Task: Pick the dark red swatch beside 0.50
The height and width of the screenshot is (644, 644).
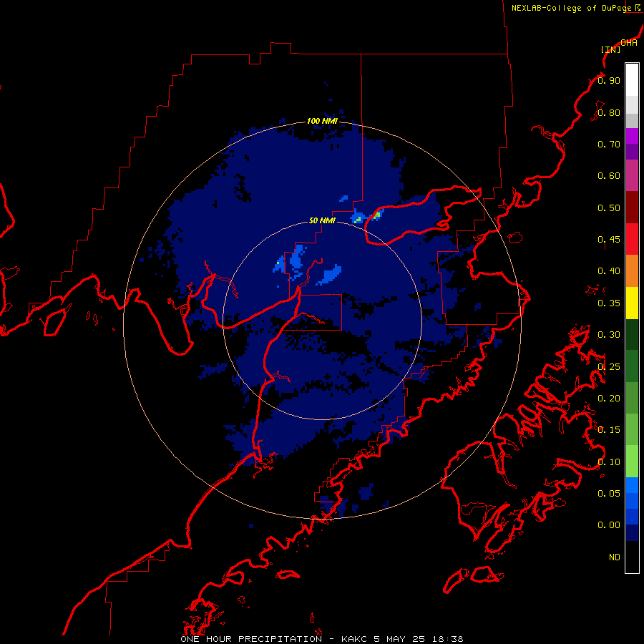Action: pyautogui.click(x=632, y=208)
